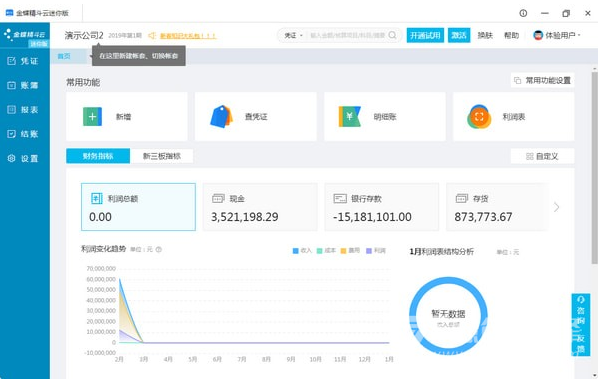Toggle the 收入 legend series

pyautogui.click(x=302, y=250)
